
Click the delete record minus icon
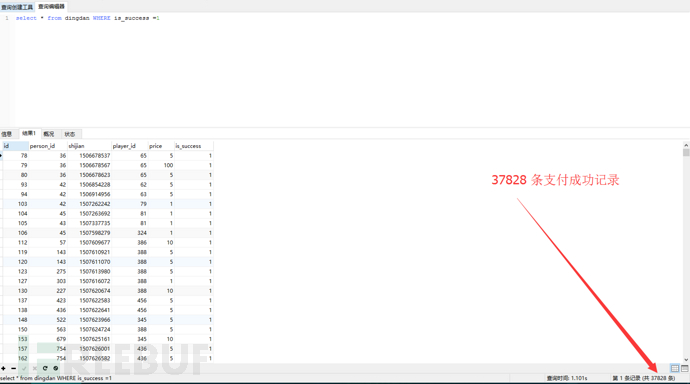pyautogui.click(x=14, y=368)
